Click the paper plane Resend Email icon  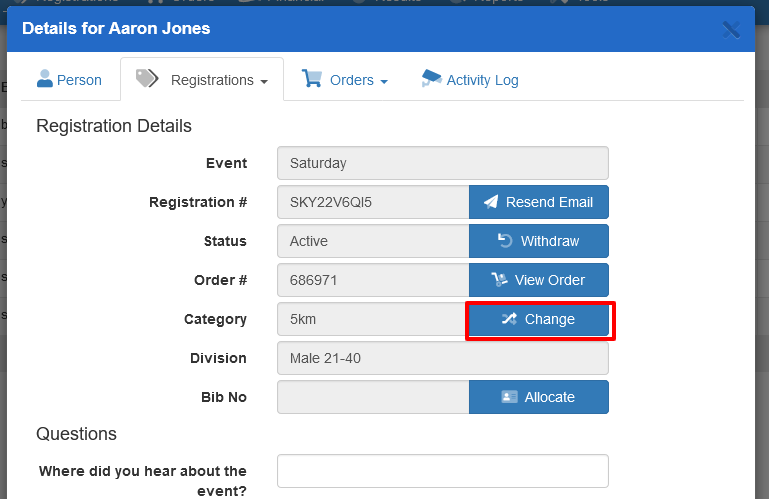click(491, 202)
